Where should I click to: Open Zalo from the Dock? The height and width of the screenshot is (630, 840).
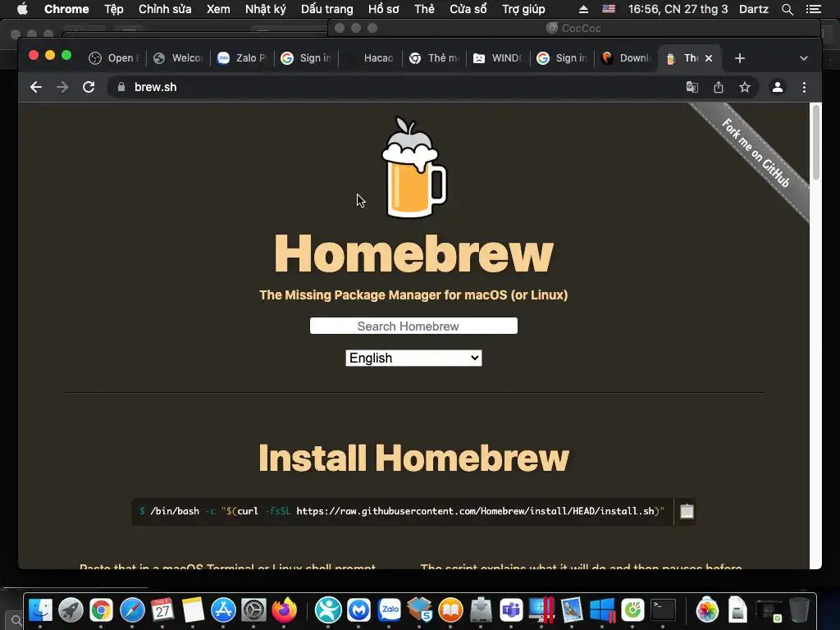[x=390, y=609]
